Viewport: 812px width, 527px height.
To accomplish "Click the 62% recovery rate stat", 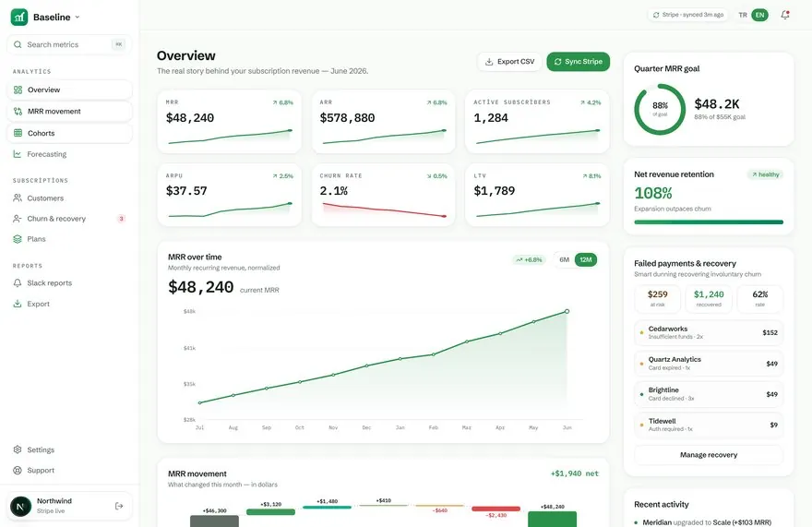I will click(759, 298).
